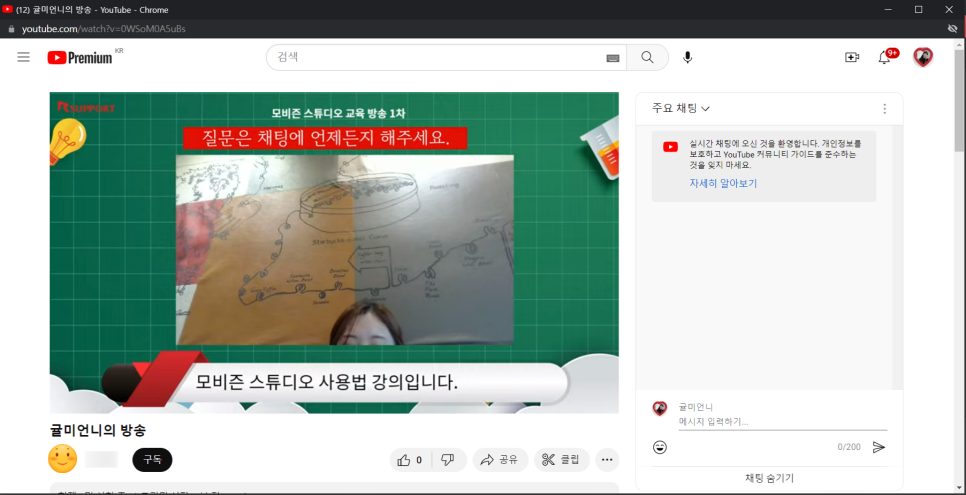Open the emoji picker in chat

(660, 447)
